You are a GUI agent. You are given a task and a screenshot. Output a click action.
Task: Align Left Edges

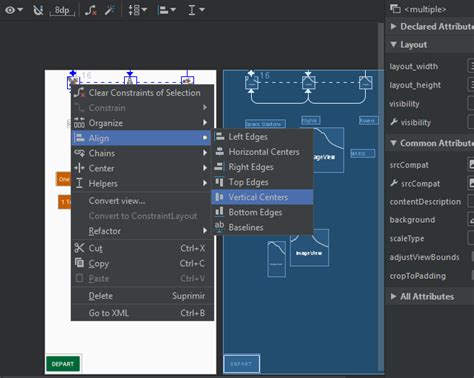[x=262, y=137]
